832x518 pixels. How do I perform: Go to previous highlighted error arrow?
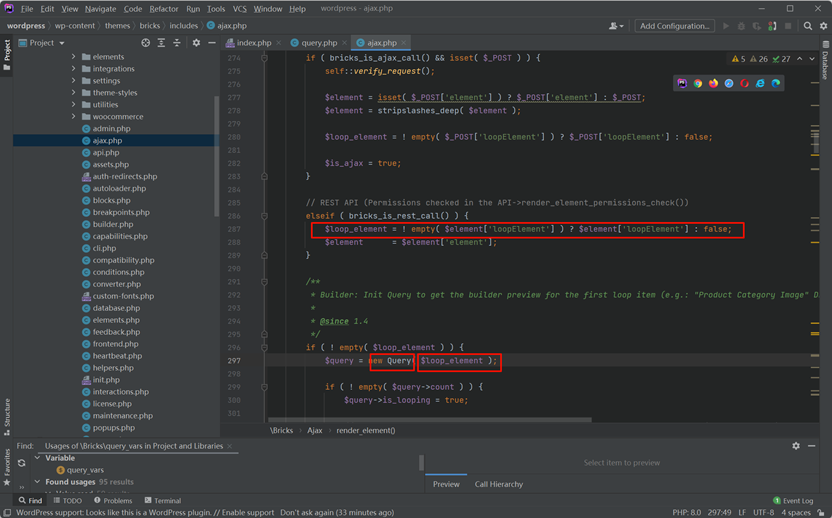800,58
